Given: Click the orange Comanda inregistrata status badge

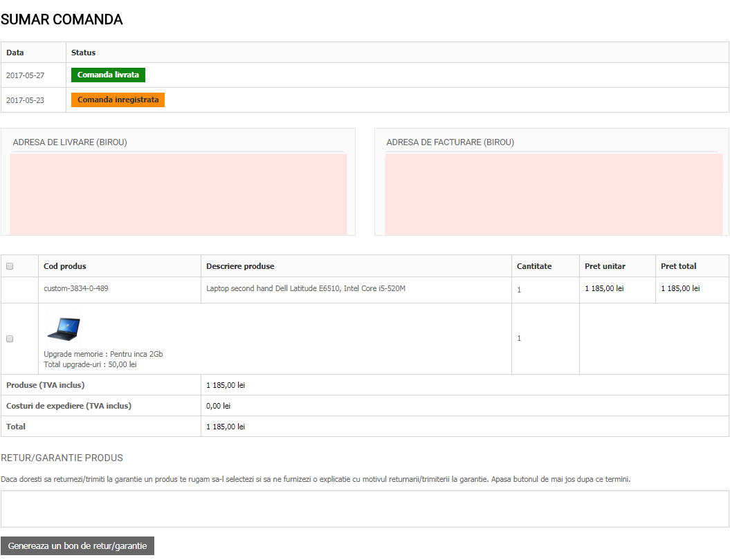Looking at the screenshot, I should click(118, 100).
